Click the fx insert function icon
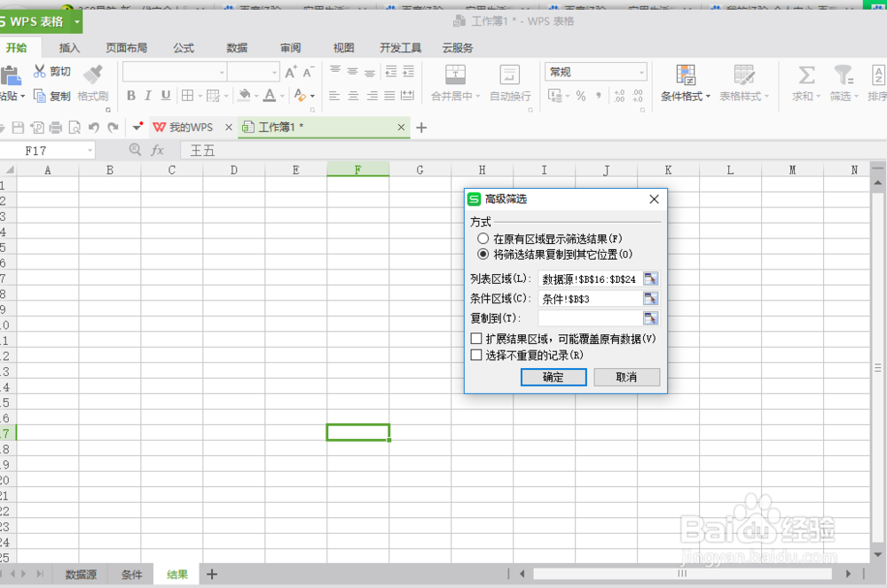 157,150
